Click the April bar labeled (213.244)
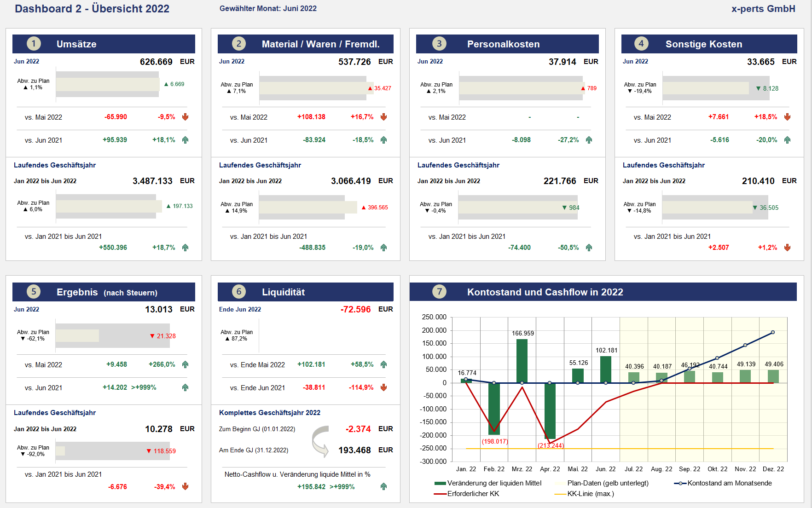The width and height of the screenshot is (812, 508). [x=550, y=410]
